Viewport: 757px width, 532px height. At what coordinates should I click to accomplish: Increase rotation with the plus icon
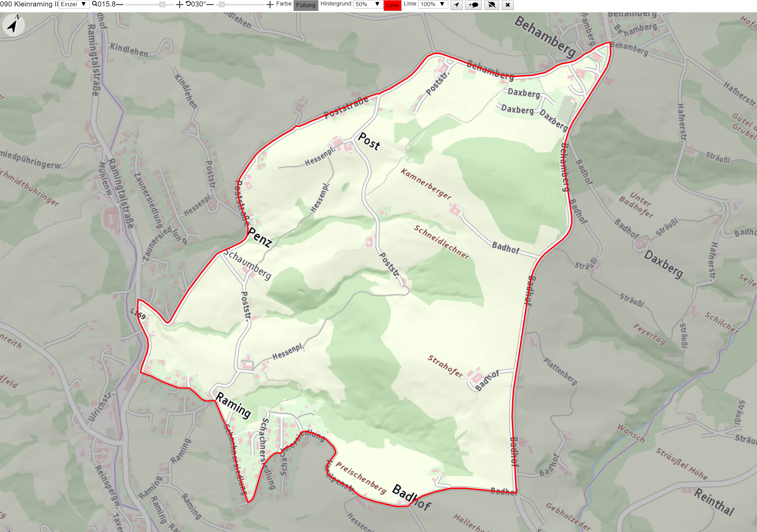270,4
